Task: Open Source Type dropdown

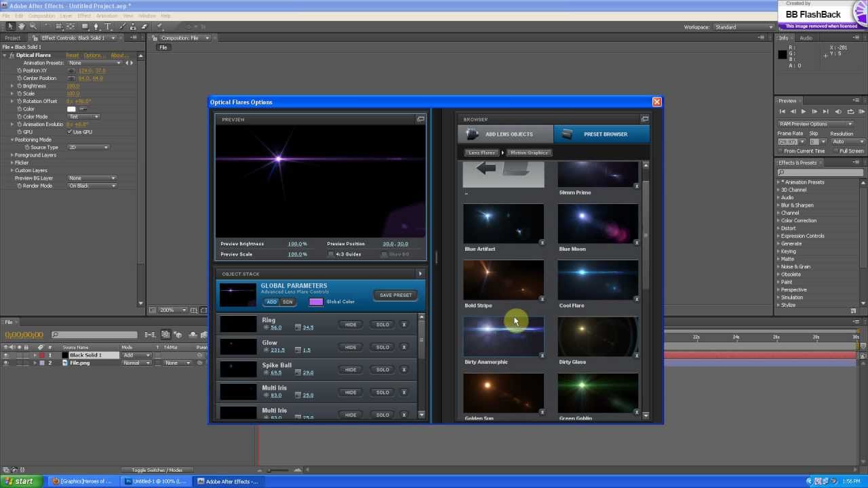Action: (x=88, y=147)
